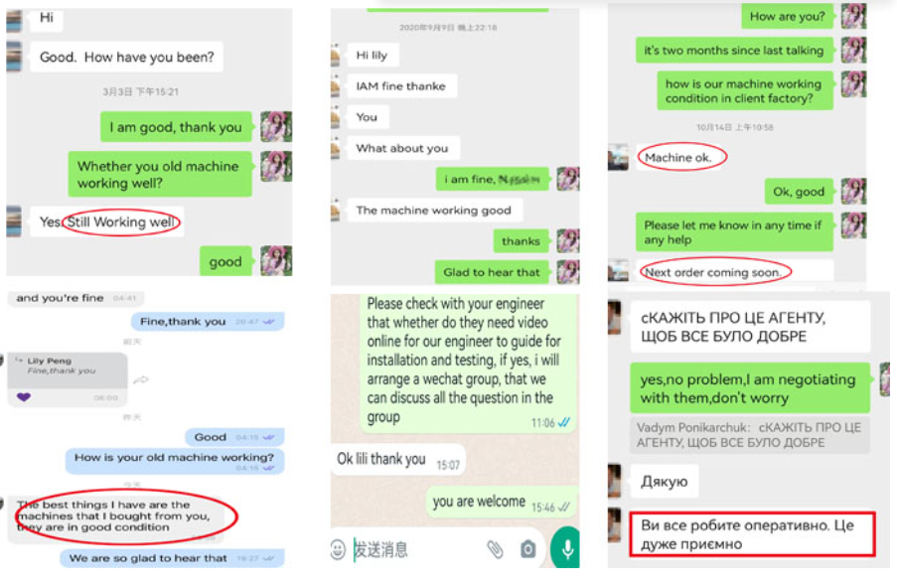Open the emoji smiley picker icon
Screen dimensions: 897x588
pos(338,549)
